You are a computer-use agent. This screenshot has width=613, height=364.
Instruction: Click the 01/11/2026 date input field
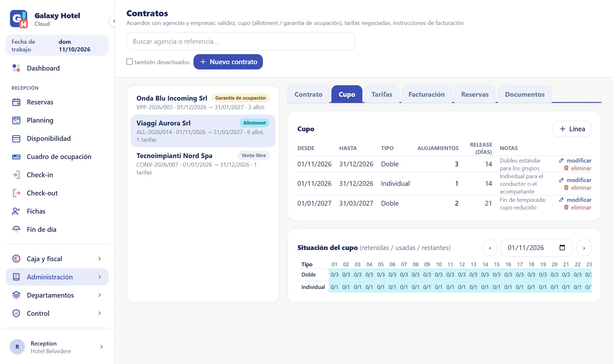point(536,248)
